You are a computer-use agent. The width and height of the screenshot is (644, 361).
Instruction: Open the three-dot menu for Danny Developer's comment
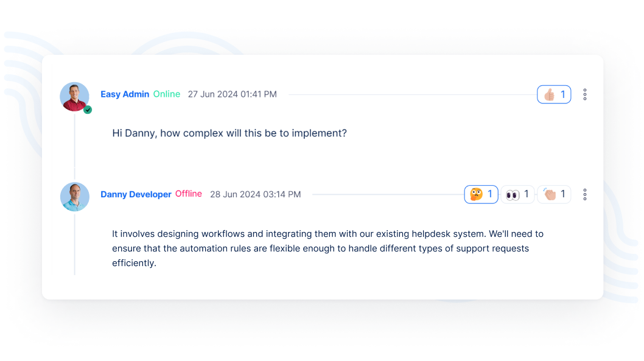pos(585,194)
